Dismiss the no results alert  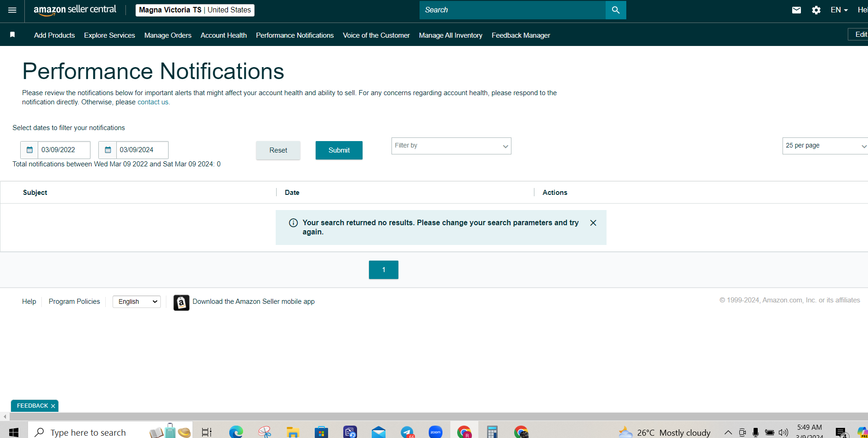(593, 223)
